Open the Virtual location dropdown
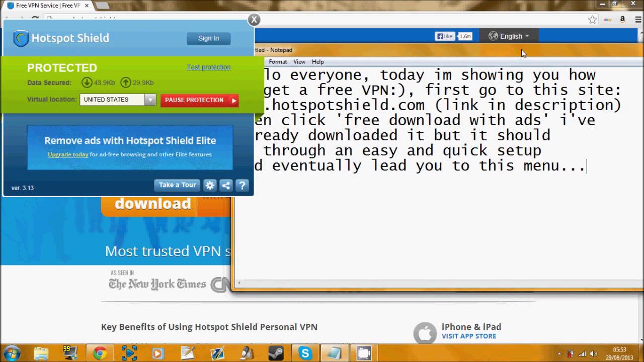This screenshot has height=362, width=644. click(x=118, y=100)
